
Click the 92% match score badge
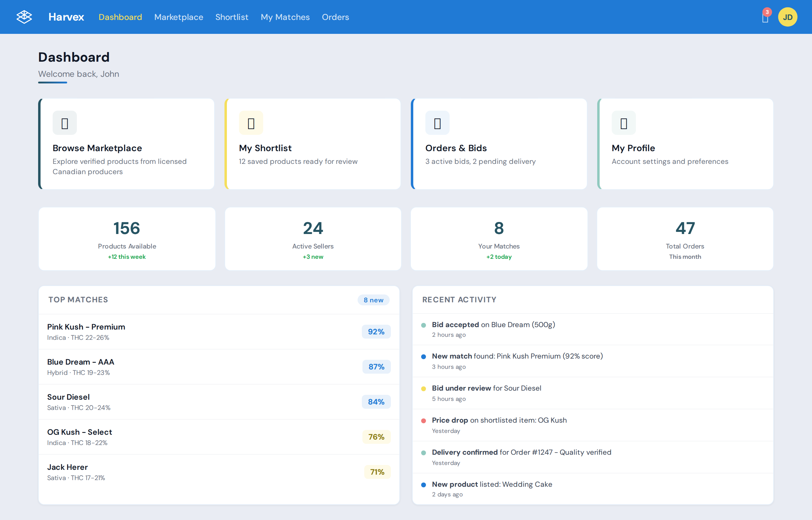376,332
